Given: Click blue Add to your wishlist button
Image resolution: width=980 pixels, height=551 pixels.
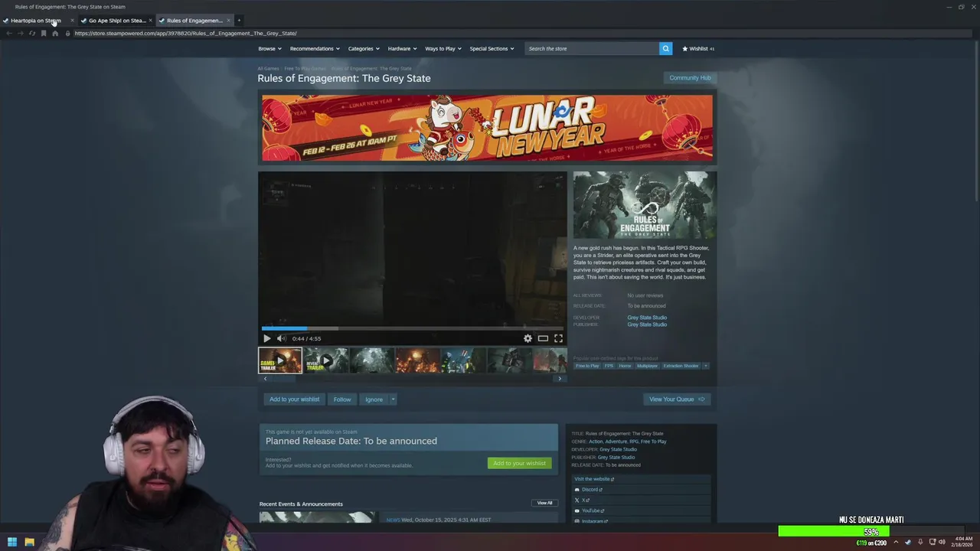Looking at the screenshot, I should pyautogui.click(x=294, y=399).
